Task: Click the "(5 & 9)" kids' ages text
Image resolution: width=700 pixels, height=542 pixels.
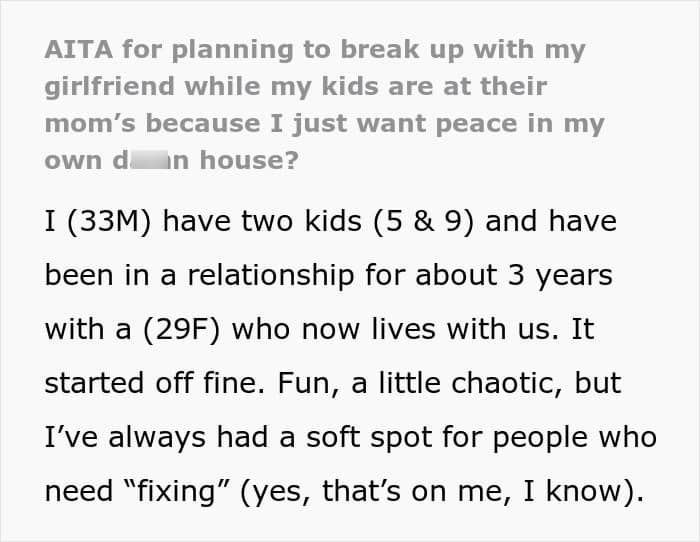Action: 423,221
